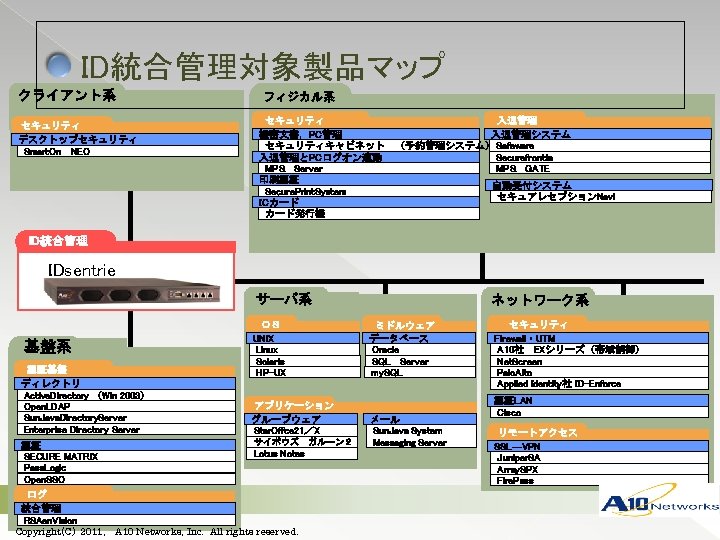The image size is (720, 540).
Task: Click the Oracle entry
Action: click(x=422, y=350)
